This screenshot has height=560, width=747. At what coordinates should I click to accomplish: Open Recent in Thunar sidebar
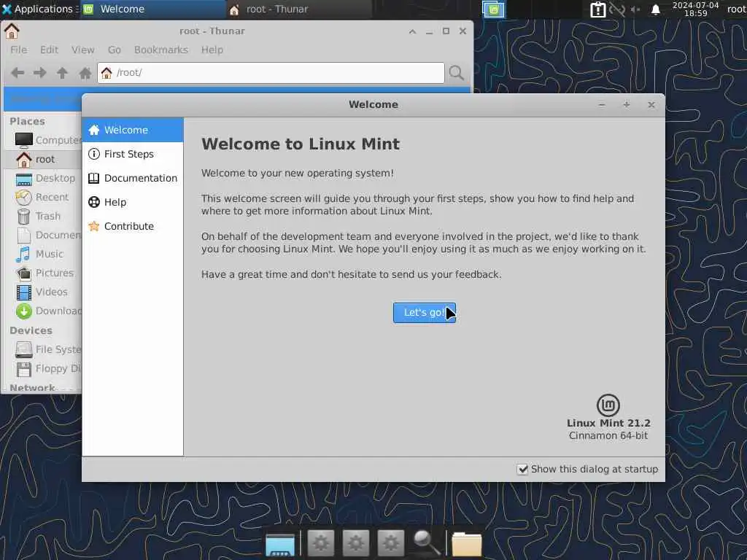(43, 197)
